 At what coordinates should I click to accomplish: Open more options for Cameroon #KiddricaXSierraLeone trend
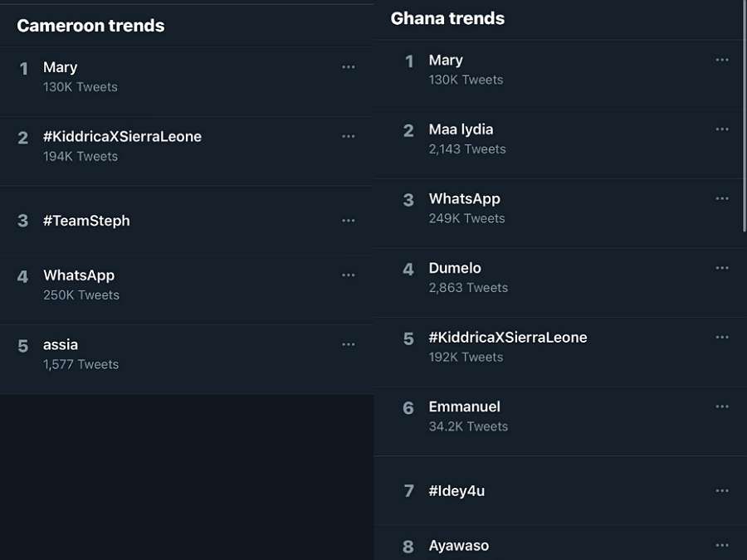click(x=349, y=136)
